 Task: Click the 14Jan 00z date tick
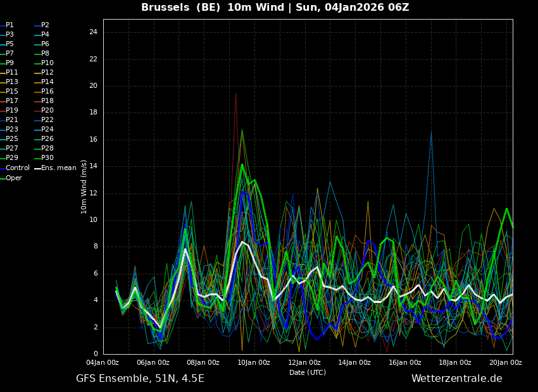click(x=354, y=362)
